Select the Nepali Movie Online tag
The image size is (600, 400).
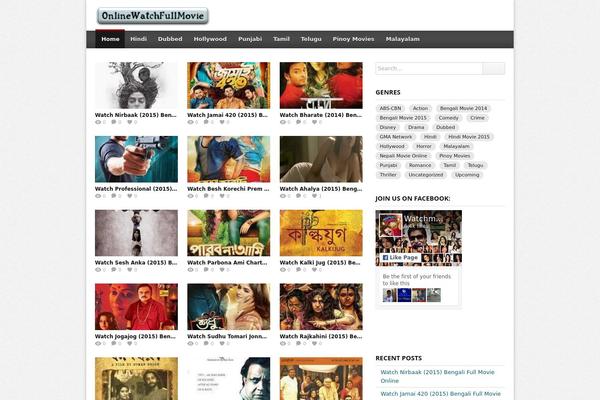(403, 156)
